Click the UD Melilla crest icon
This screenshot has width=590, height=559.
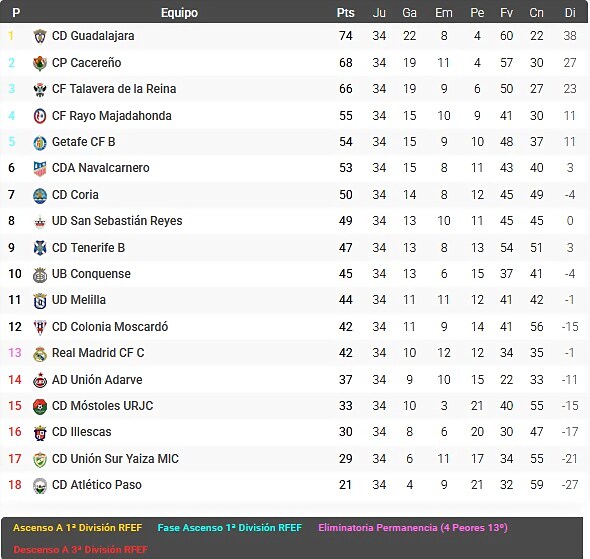40,300
